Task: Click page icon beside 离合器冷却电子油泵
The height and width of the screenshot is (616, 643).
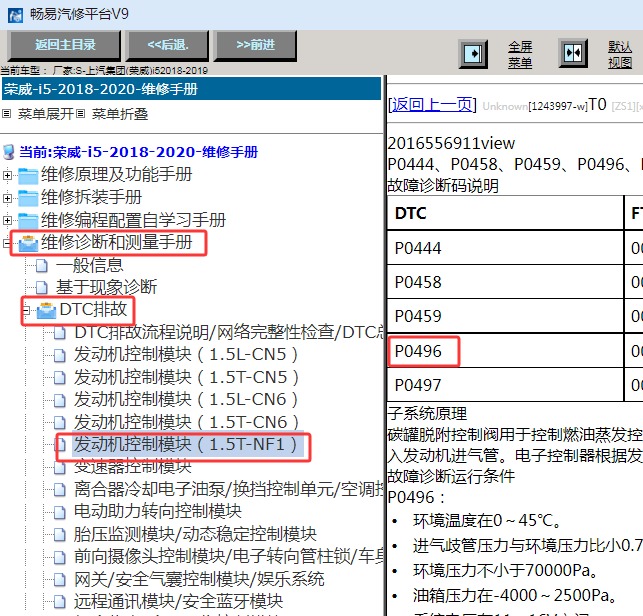Action: coord(59,490)
